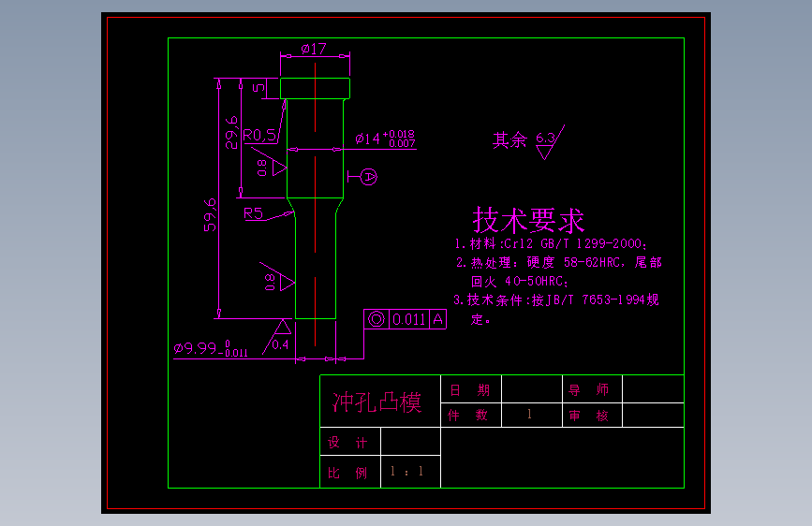This screenshot has height=526, width=812.
Task: Select the 29.6 vertical dimension
Action: coord(231,133)
